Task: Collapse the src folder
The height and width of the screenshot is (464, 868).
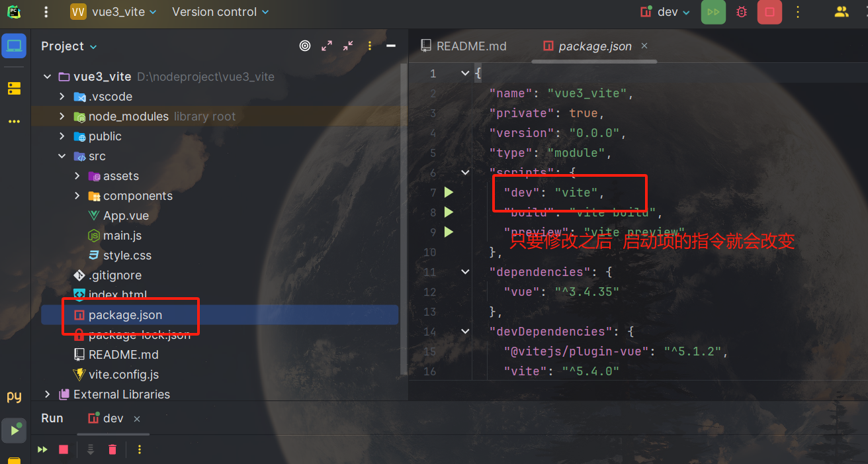Action: click(x=62, y=156)
